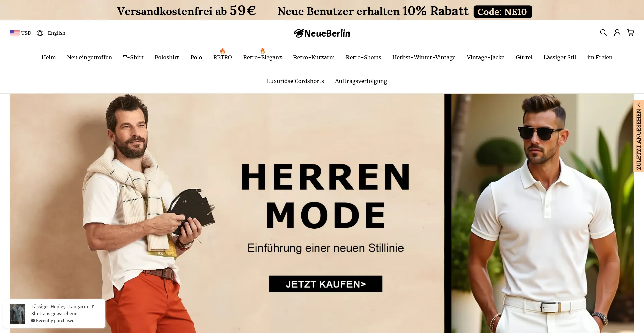Click the flame icon above RETRO
This screenshot has height=333, width=644.
(222, 51)
